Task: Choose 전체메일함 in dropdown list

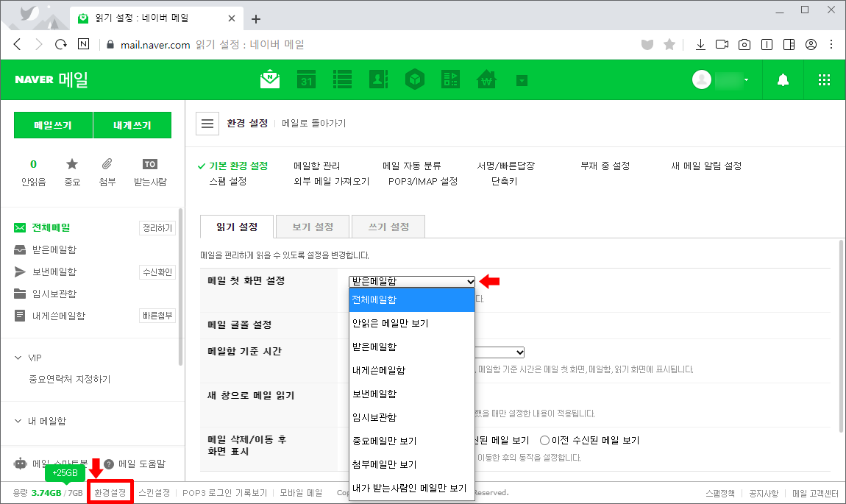Action: point(412,299)
